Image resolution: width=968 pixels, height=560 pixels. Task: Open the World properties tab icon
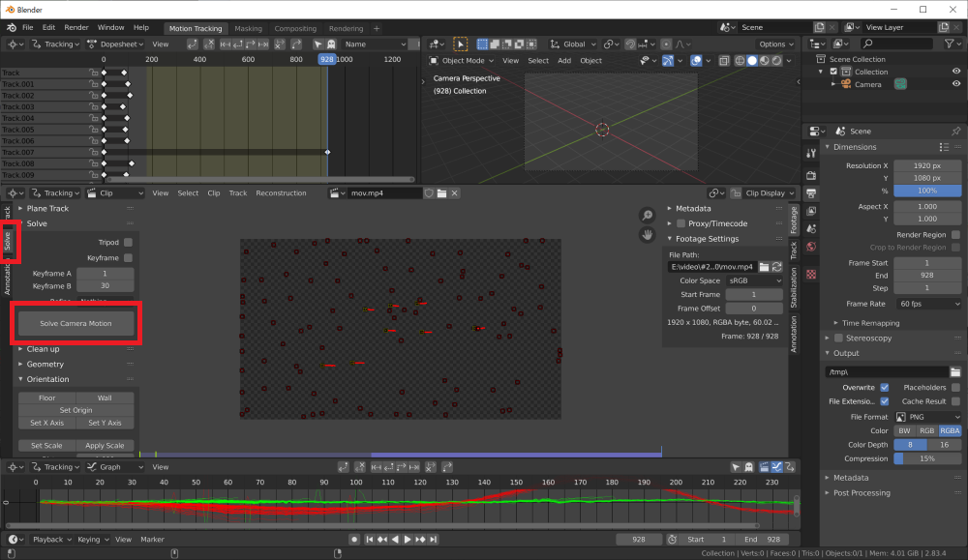click(811, 247)
